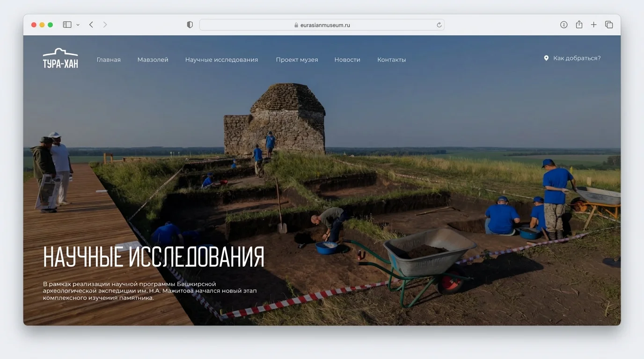Minimize the window with yellow button
This screenshot has height=359, width=644.
click(x=42, y=25)
